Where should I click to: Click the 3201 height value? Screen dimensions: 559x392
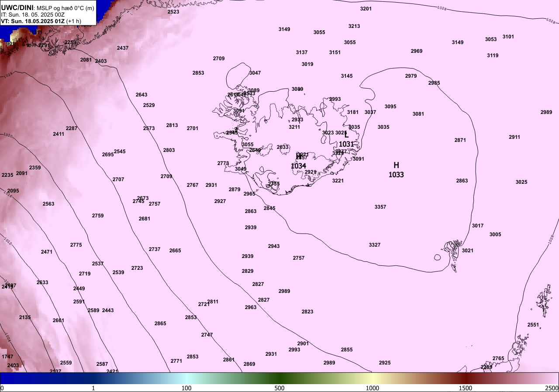[x=366, y=9]
